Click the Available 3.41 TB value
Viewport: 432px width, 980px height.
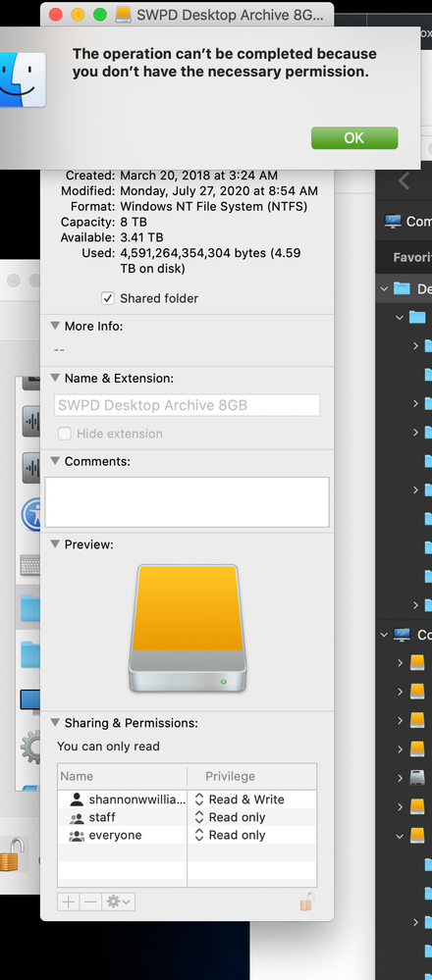click(142, 237)
